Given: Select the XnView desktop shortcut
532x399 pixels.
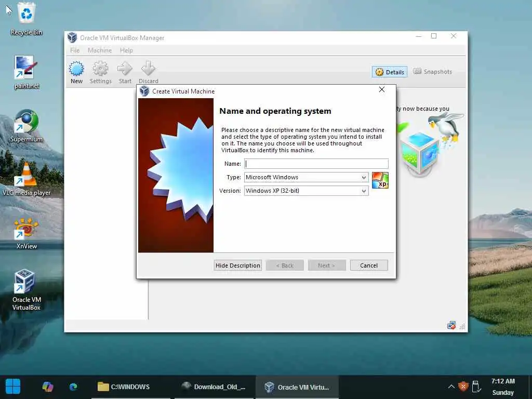Looking at the screenshot, I should click(x=26, y=233).
